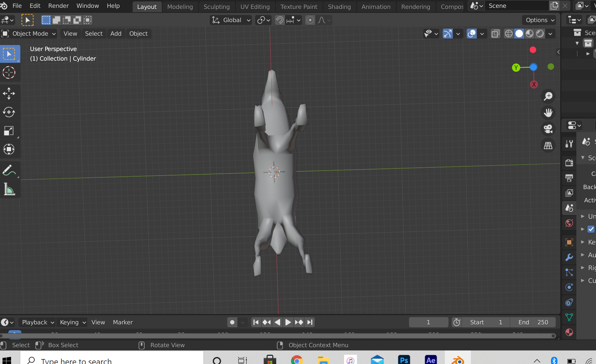Toggle viewport gizmos visibility
The height and width of the screenshot is (364, 596).
[x=447, y=34]
